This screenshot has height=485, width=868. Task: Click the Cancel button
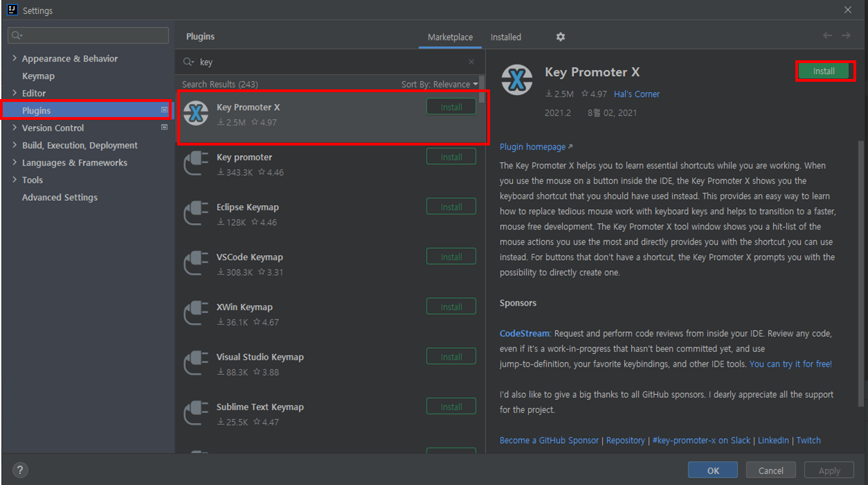(x=770, y=470)
